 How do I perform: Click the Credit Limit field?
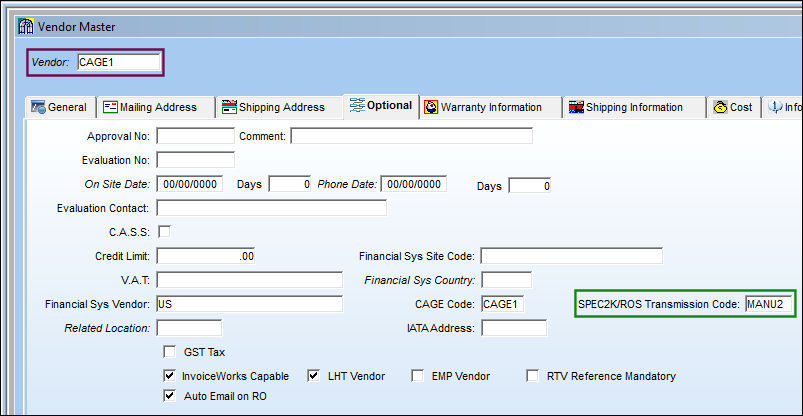205,256
